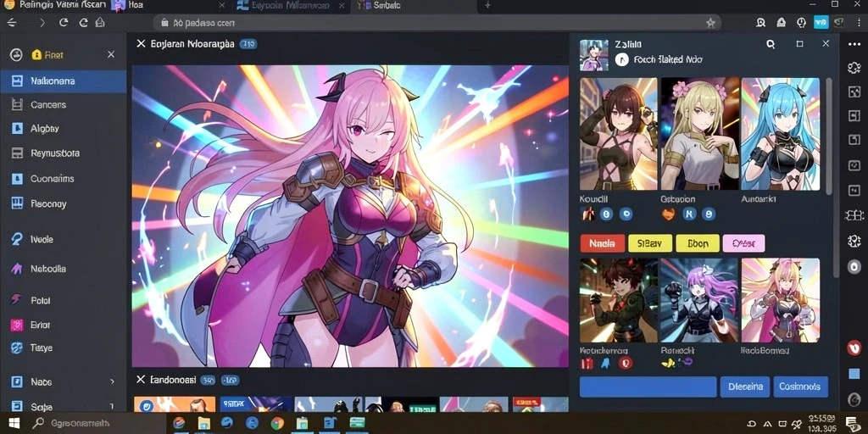Bookmark page with the star icon
868x434 pixels.
click(711, 23)
